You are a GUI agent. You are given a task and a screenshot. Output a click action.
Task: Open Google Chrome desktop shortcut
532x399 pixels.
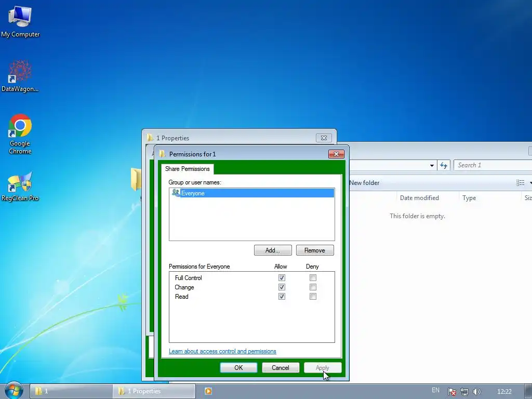[20, 134]
